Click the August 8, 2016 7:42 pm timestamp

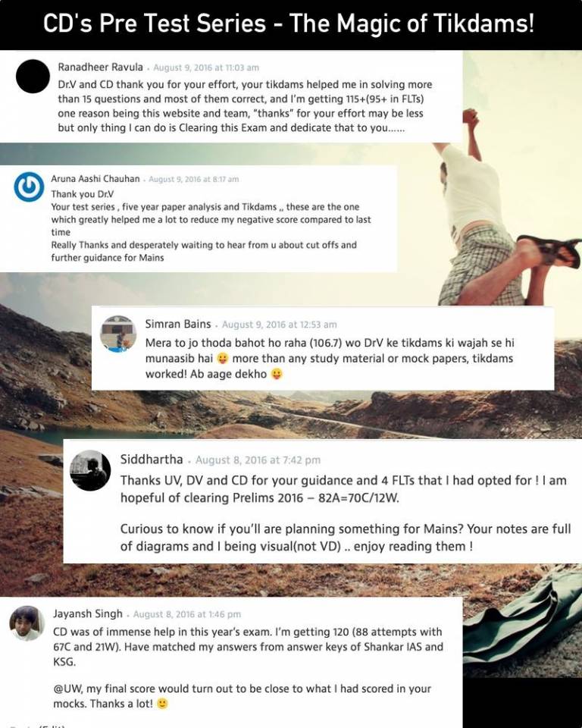258,460
